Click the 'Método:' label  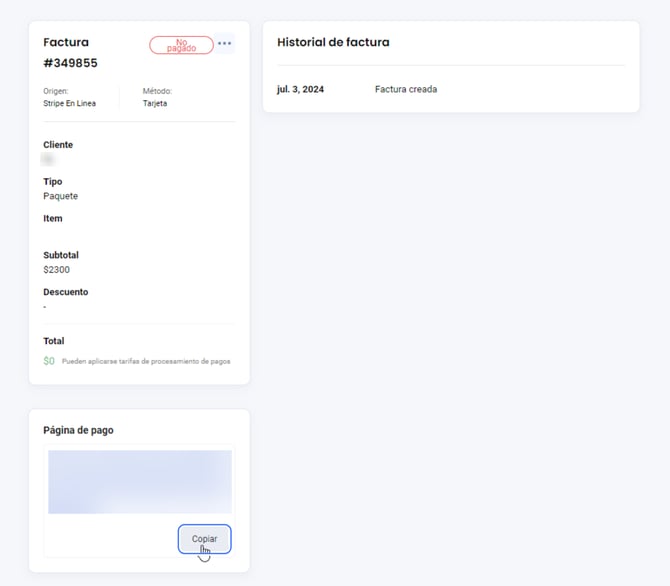[x=157, y=91]
